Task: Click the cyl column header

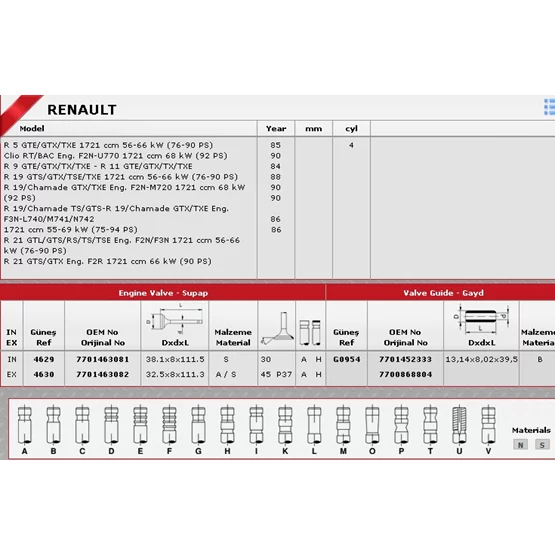Action: pyautogui.click(x=351, y=129)
